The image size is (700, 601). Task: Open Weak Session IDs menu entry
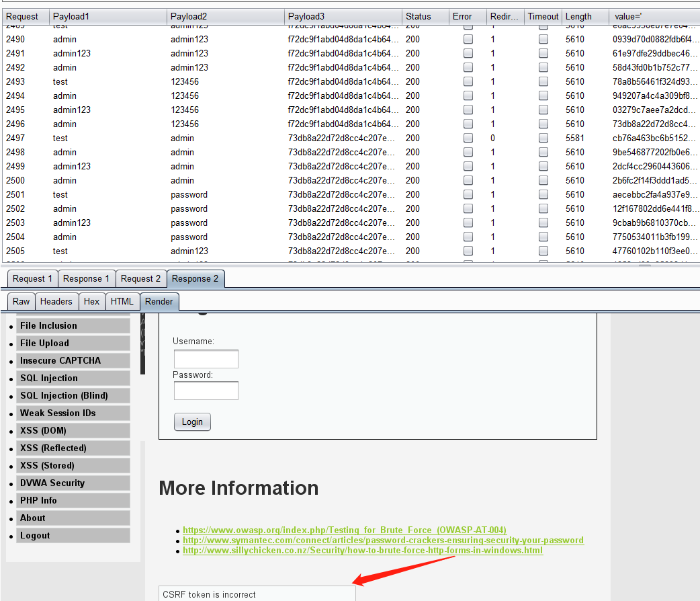point(73,413)
